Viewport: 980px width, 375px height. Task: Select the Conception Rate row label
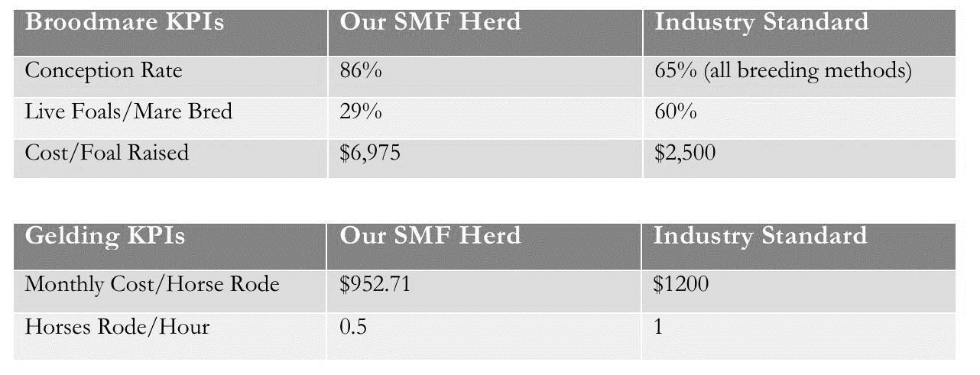click(104, 71)
